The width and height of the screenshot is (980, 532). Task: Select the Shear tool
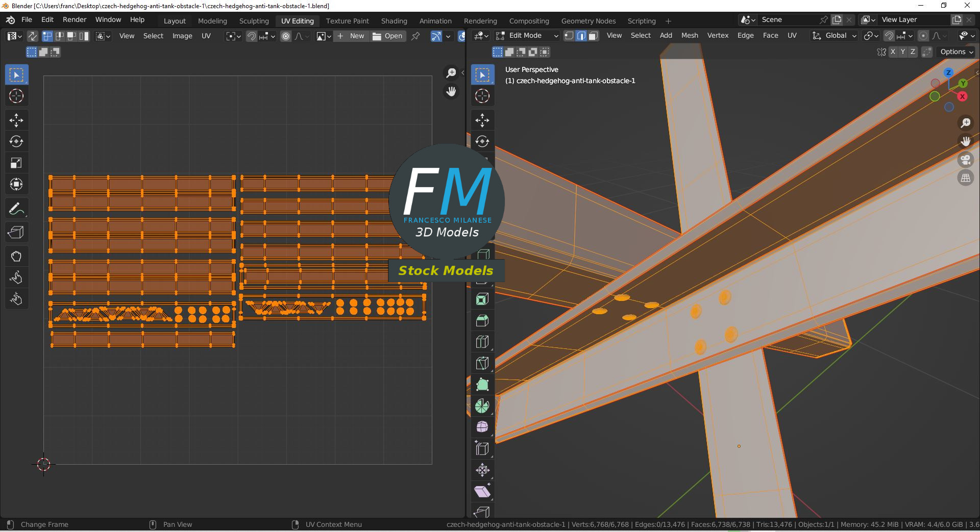point(482,491)
